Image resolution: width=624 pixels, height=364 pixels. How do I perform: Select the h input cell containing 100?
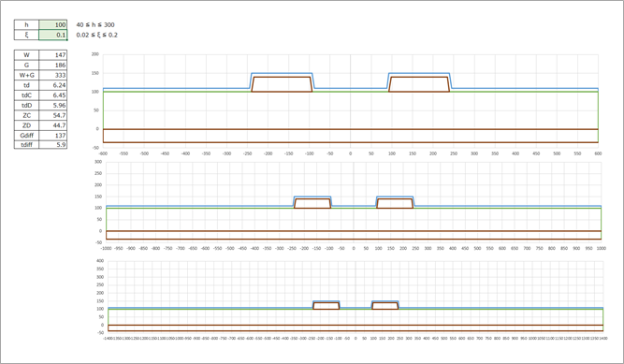click(53, 24)
